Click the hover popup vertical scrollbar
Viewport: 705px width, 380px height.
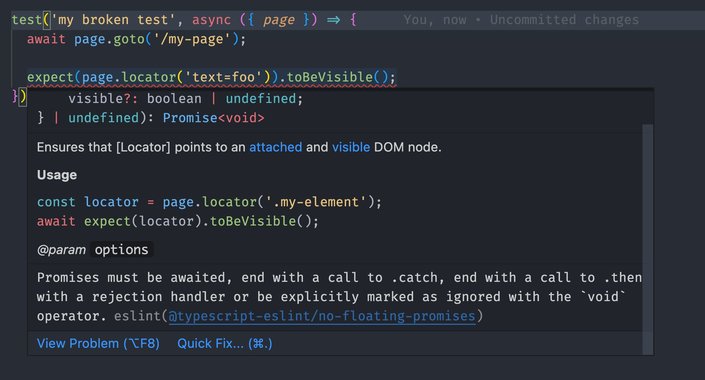click(647, 239)
